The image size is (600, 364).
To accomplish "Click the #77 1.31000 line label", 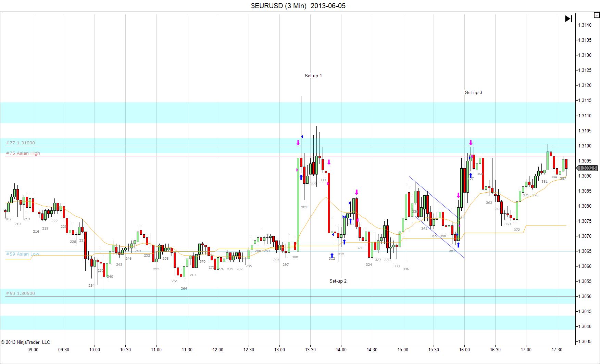I will point(21,143).
